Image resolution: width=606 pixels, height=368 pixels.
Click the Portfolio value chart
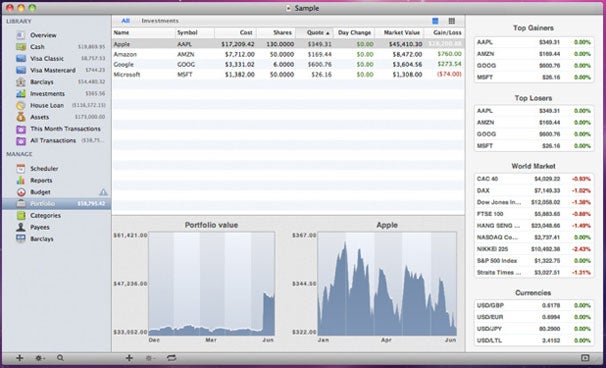click(x=211, y=284)
